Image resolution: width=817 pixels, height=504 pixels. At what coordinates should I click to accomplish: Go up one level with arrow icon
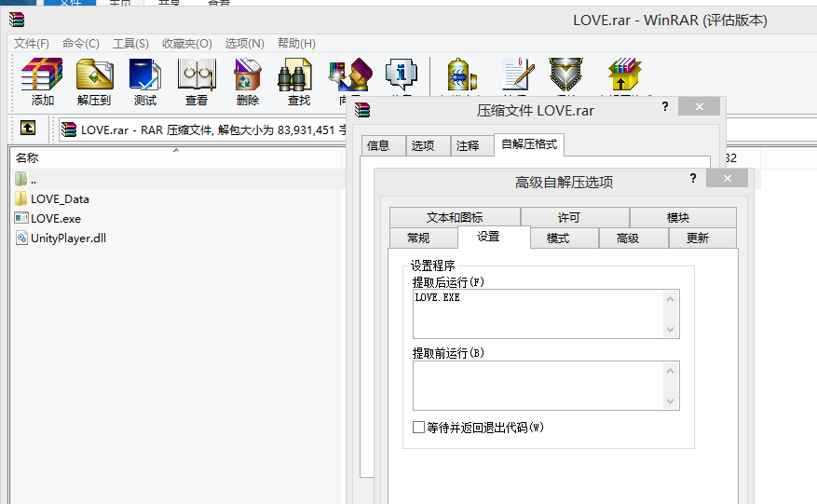(x=28, y=128)
